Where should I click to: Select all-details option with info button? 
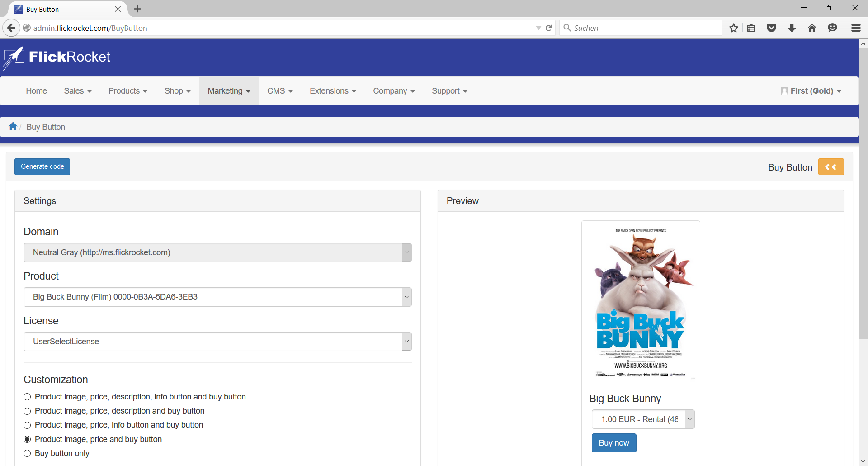click(27, 397)
